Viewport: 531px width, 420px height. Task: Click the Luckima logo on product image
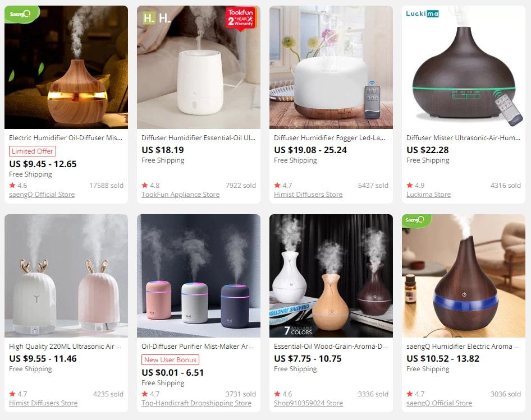pyautogui.click(x=422, y=13)
